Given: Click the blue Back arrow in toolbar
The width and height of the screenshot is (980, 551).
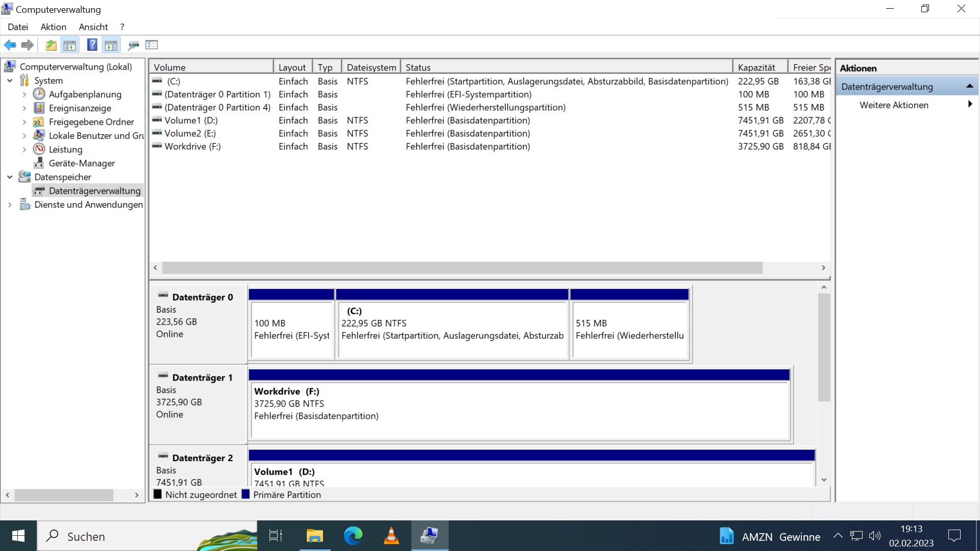Looking at the screenshot, I should coord(10,45).
